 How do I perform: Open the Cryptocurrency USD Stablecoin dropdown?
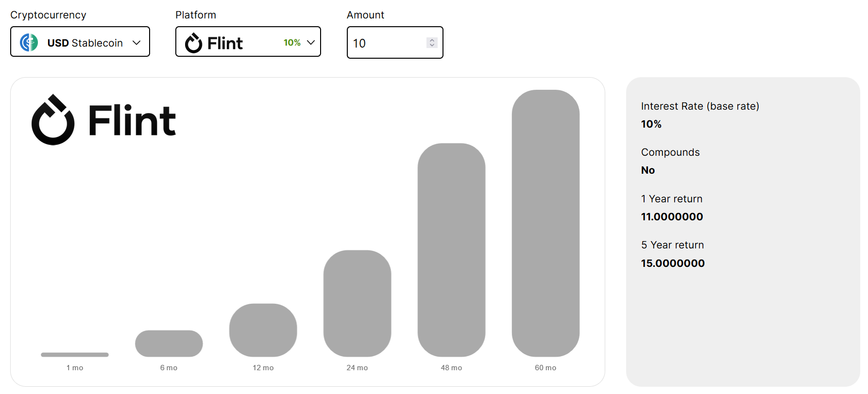click(80, 42)
